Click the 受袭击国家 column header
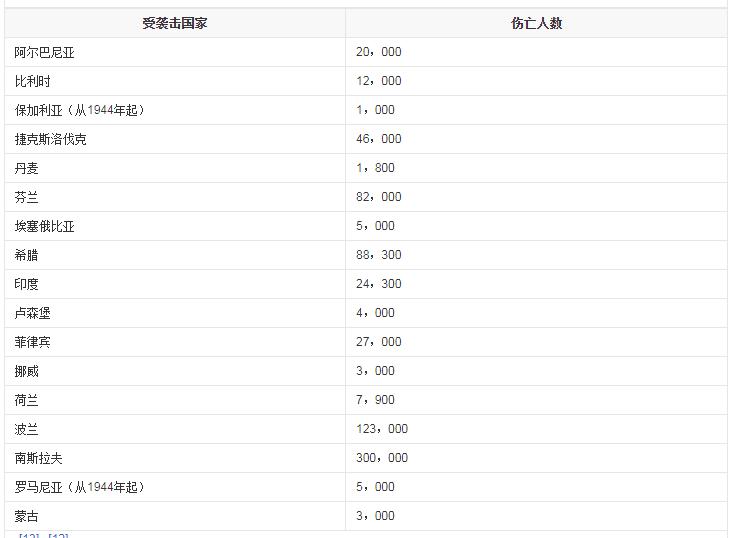This screenshot has width=734, height=538. pyautogui.click(x=175, y=23)
